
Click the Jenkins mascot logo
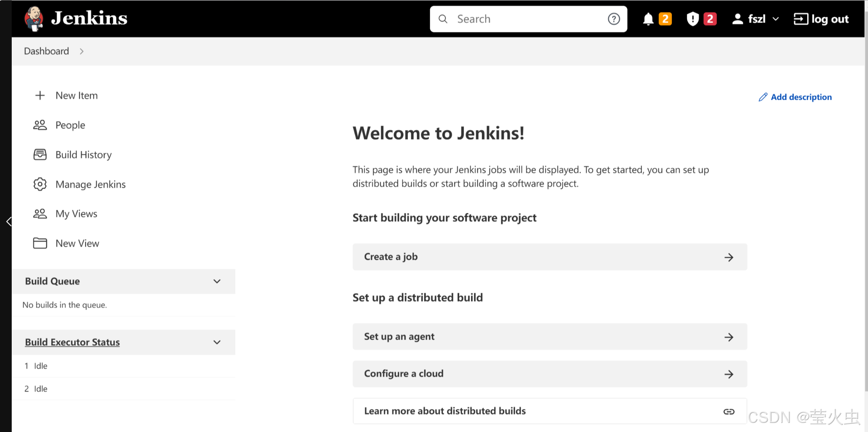tap(35, 18)
